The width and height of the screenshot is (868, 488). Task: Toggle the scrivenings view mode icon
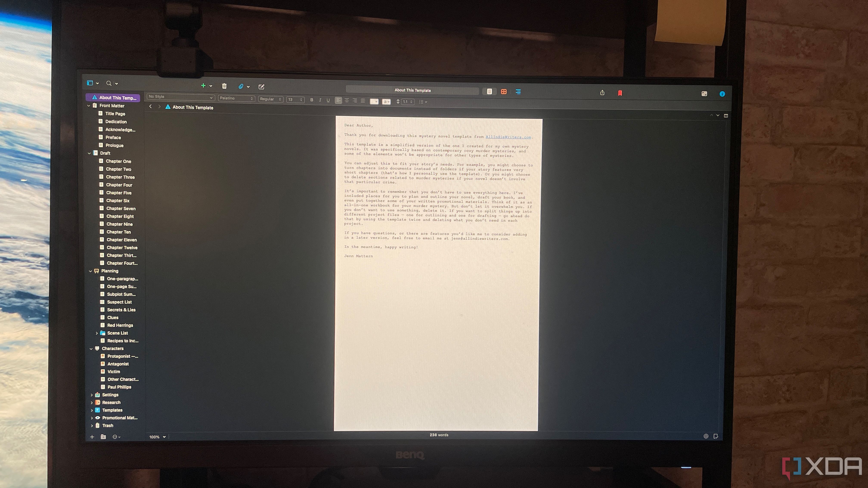tap(490, 91)
